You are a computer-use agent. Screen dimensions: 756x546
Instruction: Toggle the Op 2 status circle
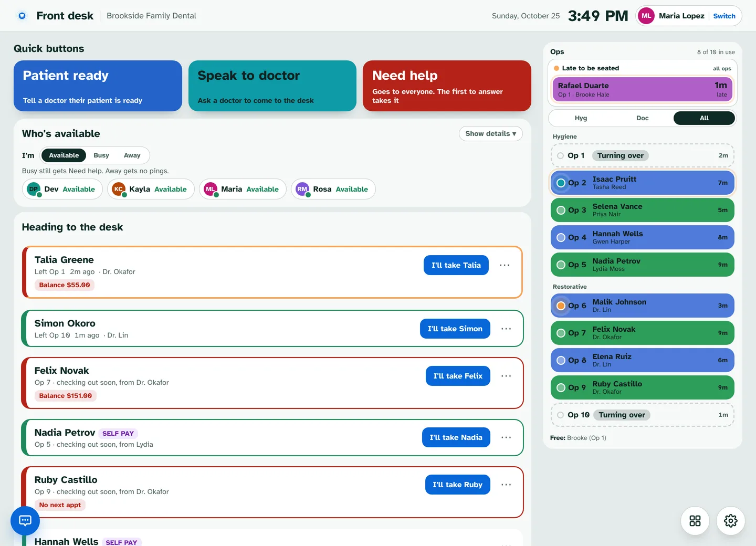pyautogui.click(x=561, y=183)
